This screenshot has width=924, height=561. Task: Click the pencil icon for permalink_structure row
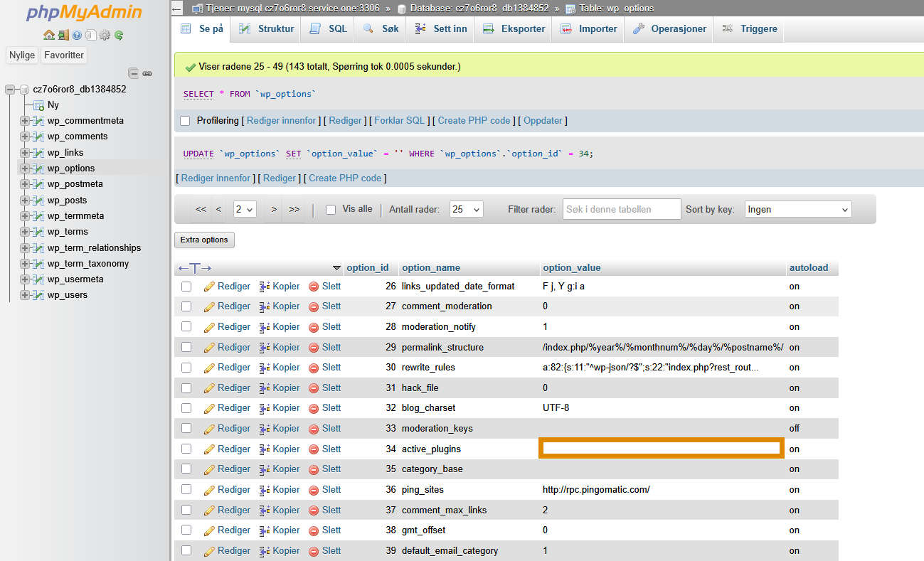click(x=209, y=348)
